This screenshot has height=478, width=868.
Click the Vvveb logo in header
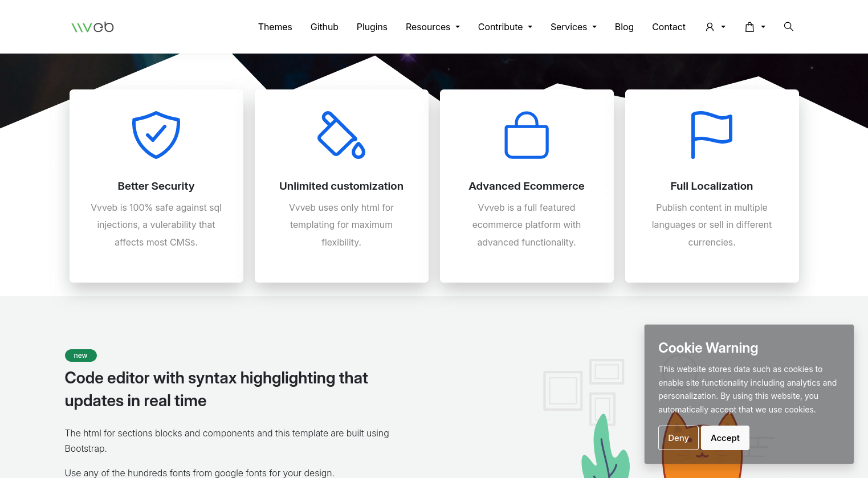point(92,27)
